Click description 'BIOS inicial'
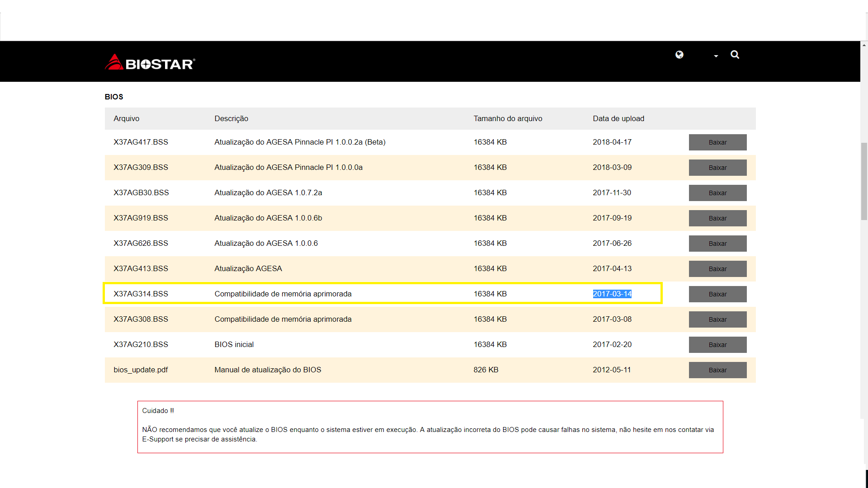The height and width of the screenshot is (488, 868). click(x=234, y=344)
